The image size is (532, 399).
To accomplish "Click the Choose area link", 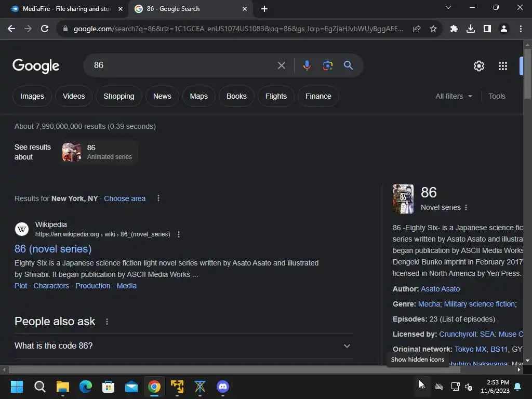I will pyautogui.click(x=125, y=198).
